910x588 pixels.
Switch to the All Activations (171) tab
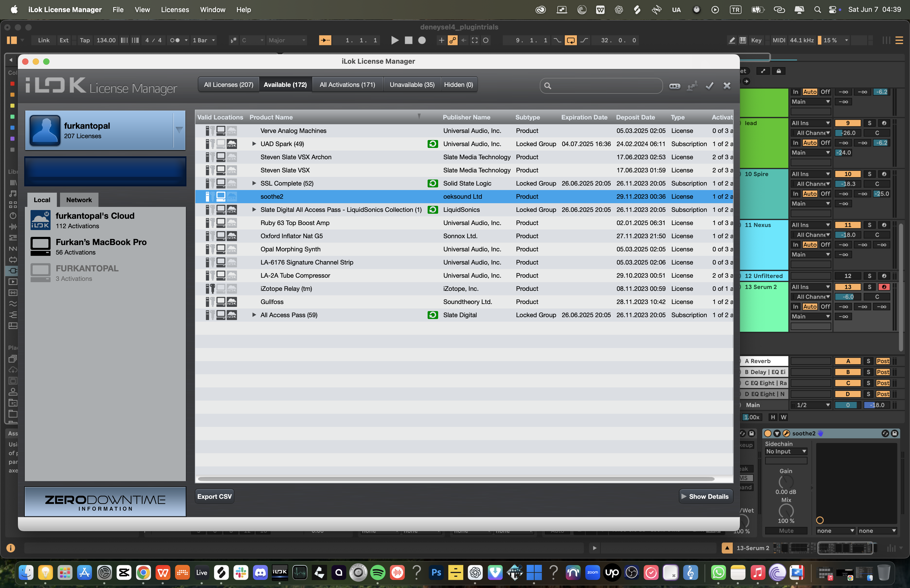click(x=347, y=85)
